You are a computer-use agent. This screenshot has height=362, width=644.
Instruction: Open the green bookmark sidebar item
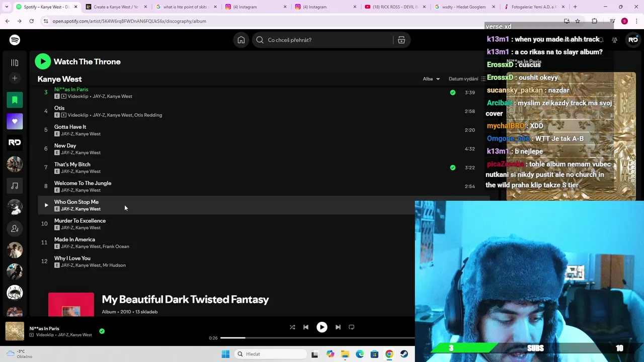tap(15, 100)
